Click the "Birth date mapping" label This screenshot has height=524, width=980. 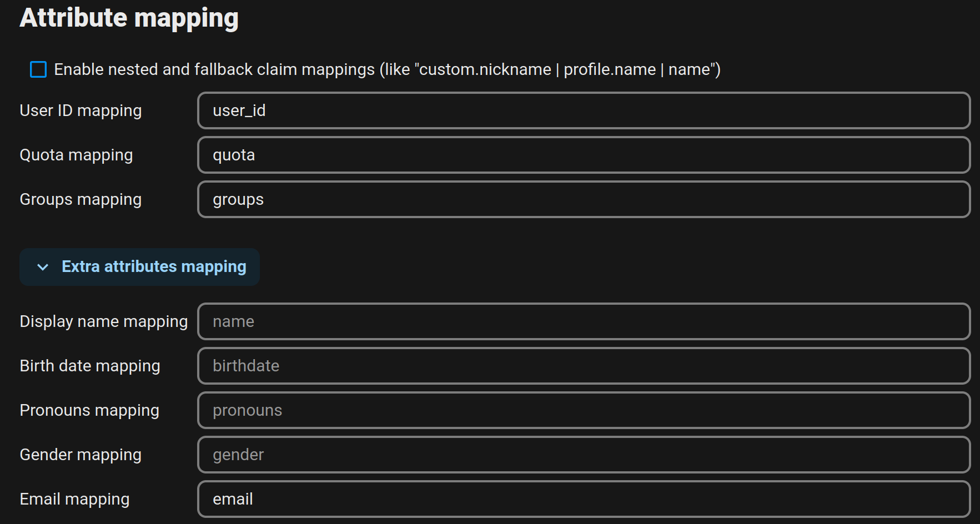click(89, 366)
